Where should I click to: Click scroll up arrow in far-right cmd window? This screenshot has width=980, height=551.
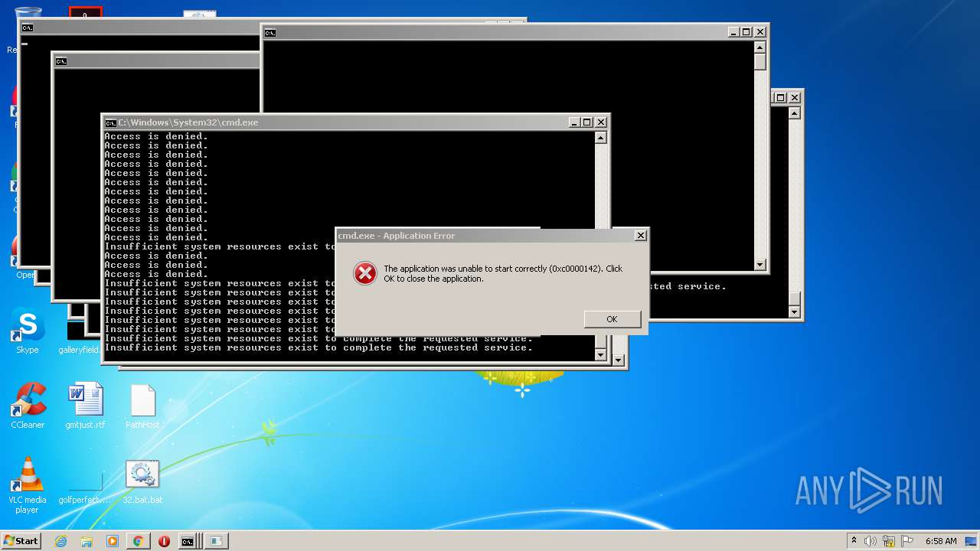pyautogui.click(x=794, y=112)
